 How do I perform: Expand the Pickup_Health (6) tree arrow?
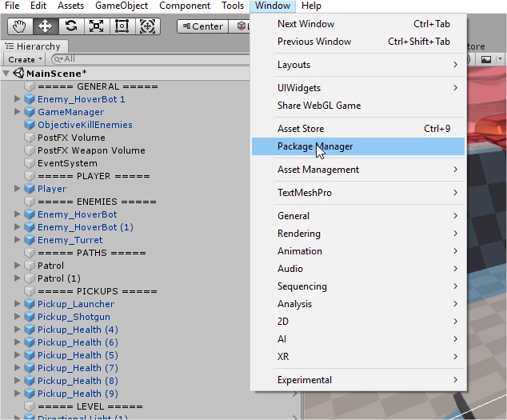click(x=18, y=342)
